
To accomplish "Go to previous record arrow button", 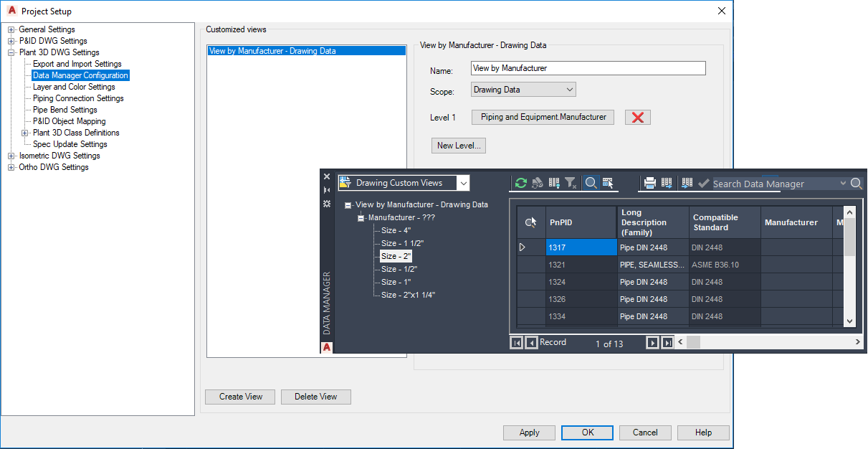I will point(531,343).
